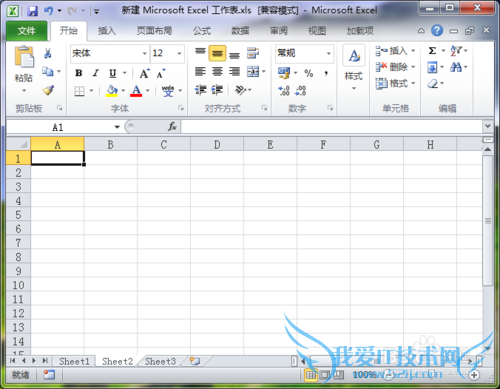
Task: Save workbook from quick access toolbar
Action: 32,11
